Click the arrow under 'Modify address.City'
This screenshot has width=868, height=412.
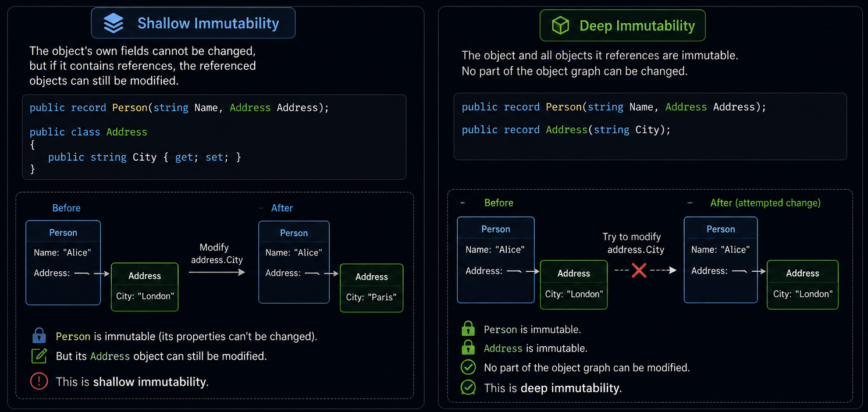pyautogui.click(x=217, y=272)
